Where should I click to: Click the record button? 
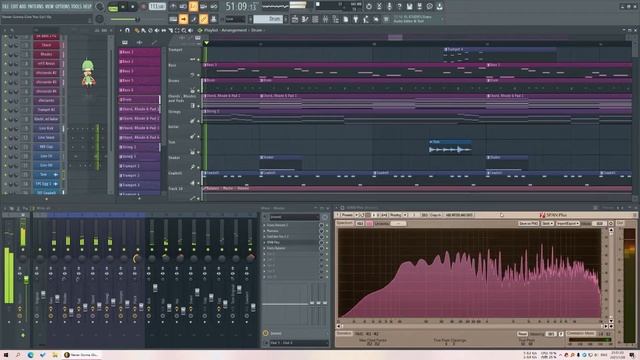pyautogui.click(x=143, y=7)
